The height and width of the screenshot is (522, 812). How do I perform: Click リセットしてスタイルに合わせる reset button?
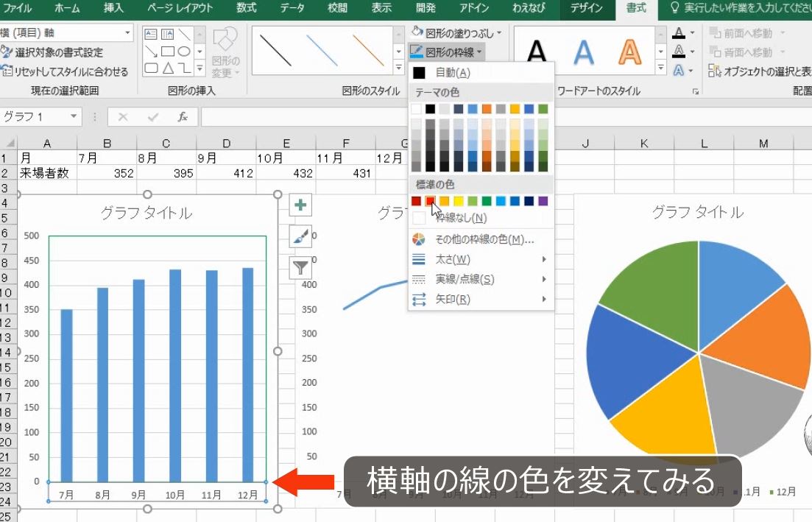[66, 71]
